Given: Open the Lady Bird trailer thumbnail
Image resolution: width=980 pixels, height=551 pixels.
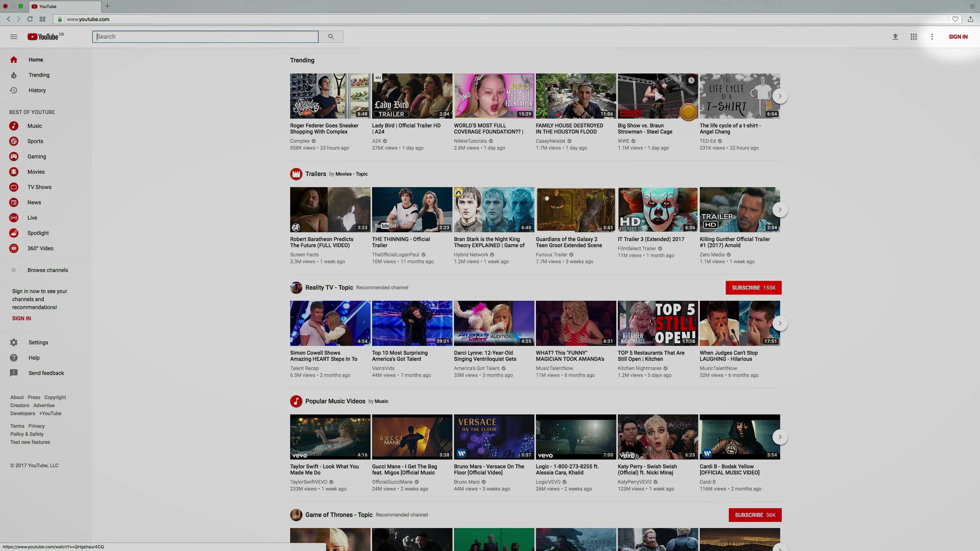Looking at the screenshot, I should (x=412, y=96).
